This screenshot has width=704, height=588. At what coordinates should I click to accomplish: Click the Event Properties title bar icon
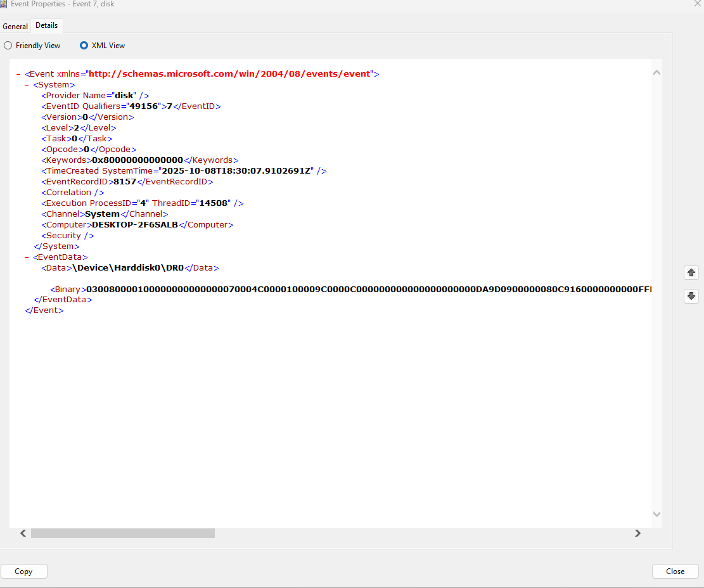coord(3,4)
